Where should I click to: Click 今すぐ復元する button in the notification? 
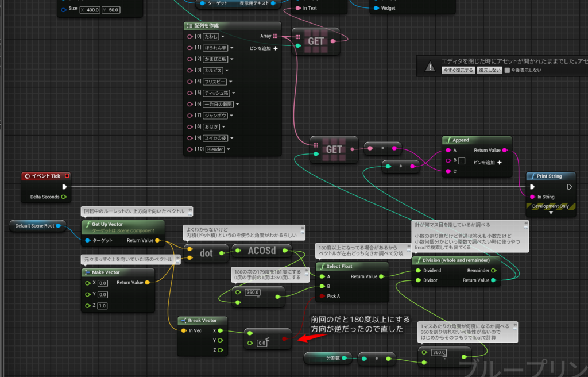coord(458,70)
